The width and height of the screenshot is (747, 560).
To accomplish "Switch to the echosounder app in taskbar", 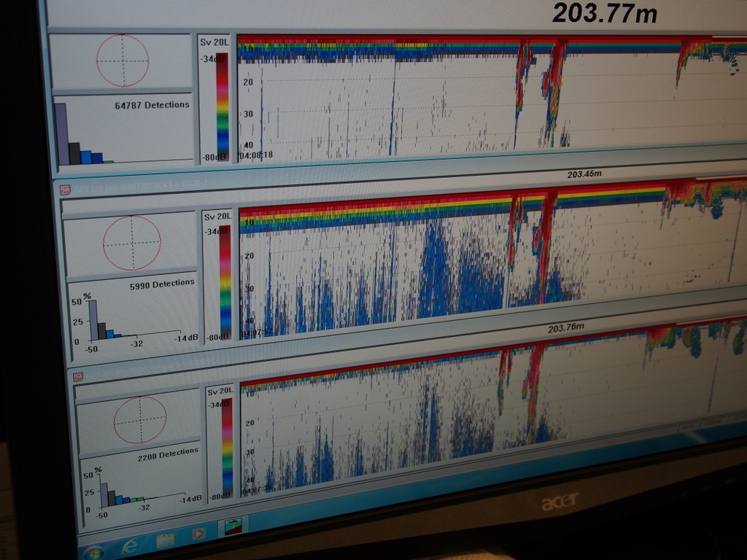I will 233,526.
